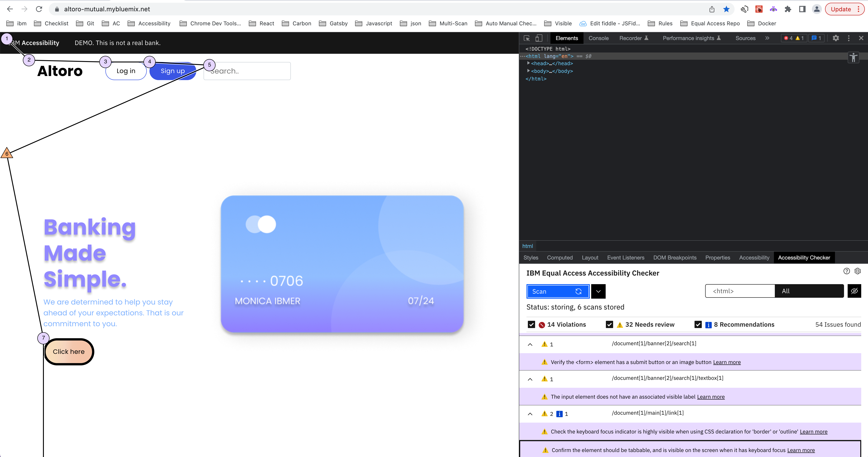Open the Chrome profile avatar icon
The height and width of the screenshot is (457, 868).
817,9
